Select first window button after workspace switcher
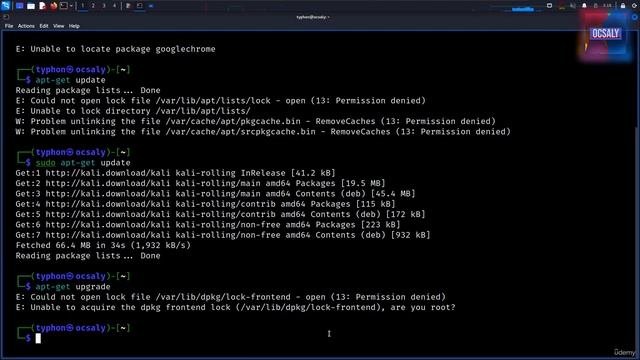 [x=128, y=6]
